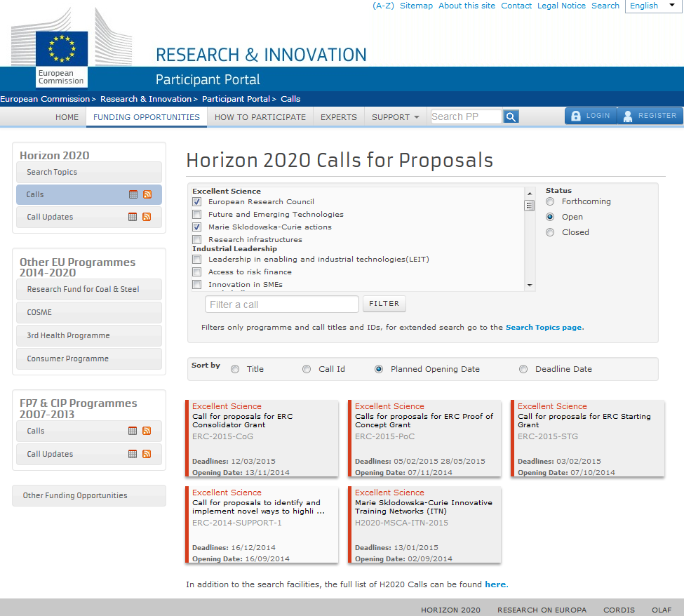Open the HORIZON 2020 footer link
Viewport: 684px width, 616px height.
[x=450, y=610]
